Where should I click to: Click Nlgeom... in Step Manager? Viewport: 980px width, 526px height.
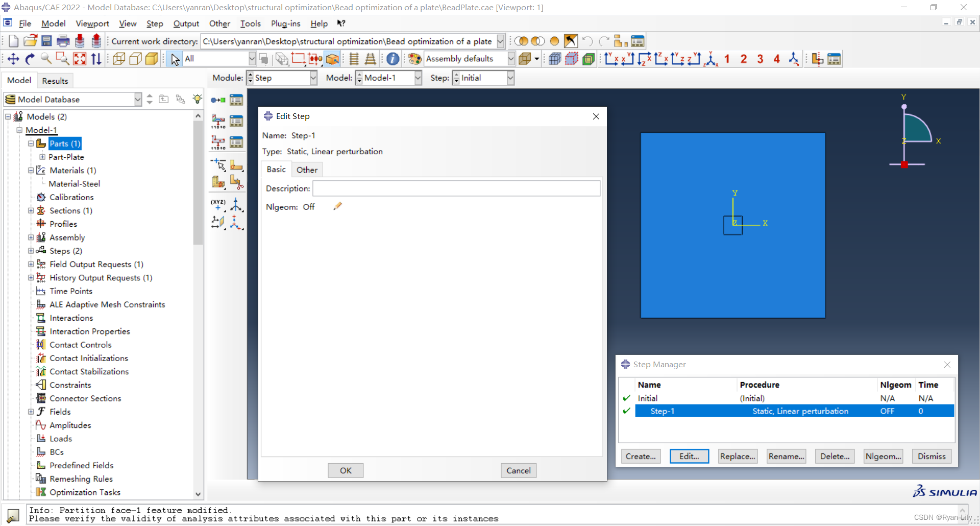click(883, 456)
